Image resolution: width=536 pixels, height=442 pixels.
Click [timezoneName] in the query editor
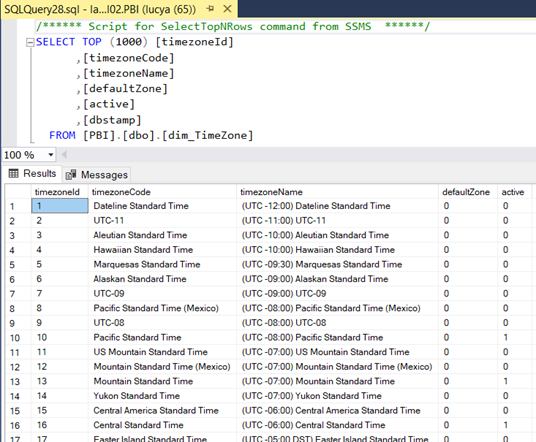129,73
